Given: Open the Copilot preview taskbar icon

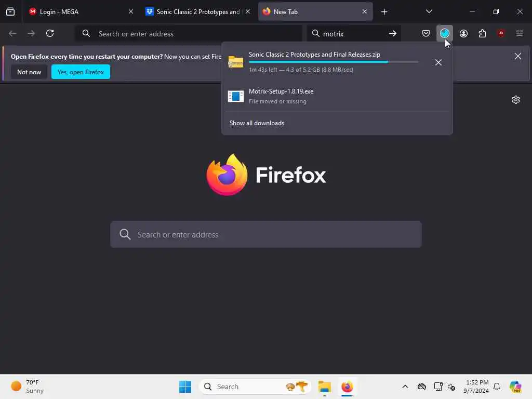Looking at the screenshot, I should pyautogui.click(x=515, y=387).
